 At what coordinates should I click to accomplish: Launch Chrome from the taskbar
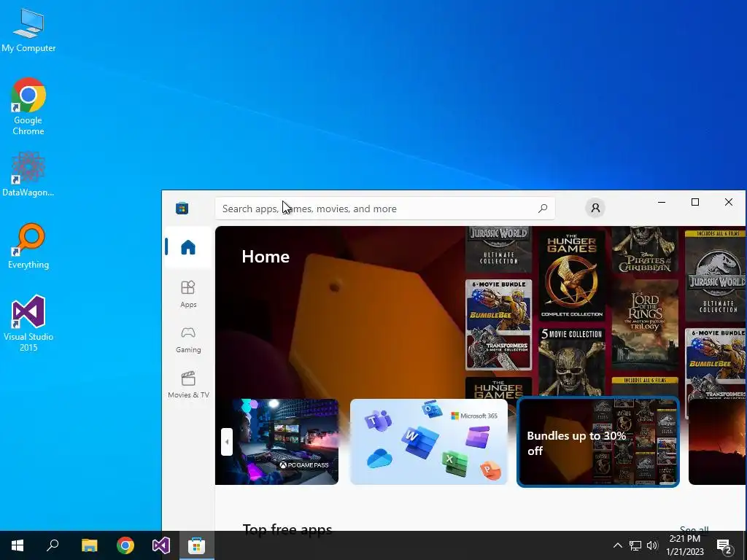(125, 545)
